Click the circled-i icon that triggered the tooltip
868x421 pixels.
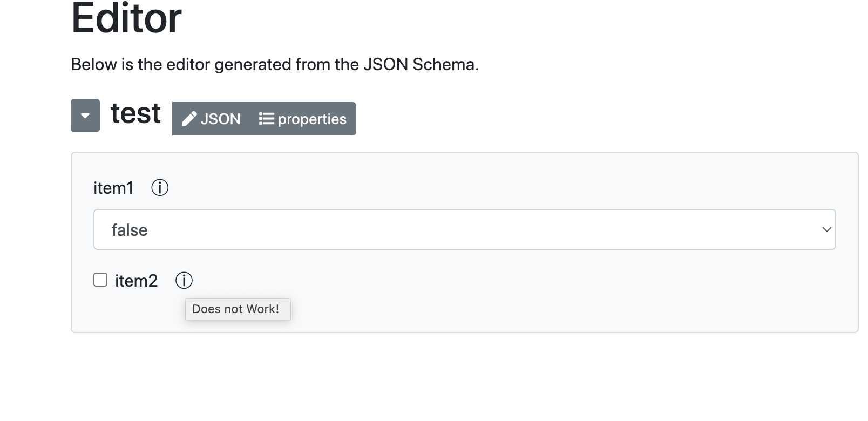[185, 280]
